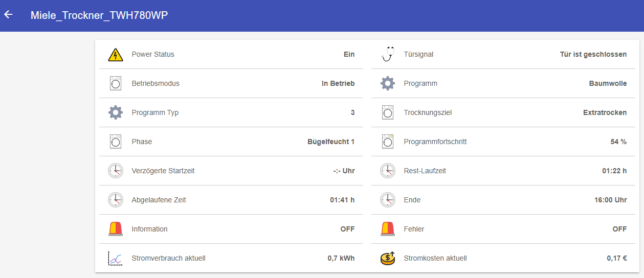Click the Power Status Ein value

[349, 54]
